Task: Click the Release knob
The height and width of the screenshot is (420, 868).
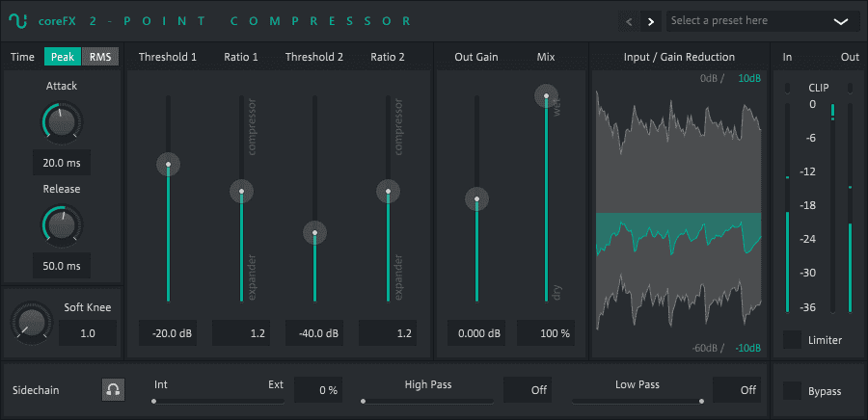Action: (x=61, y=224)
